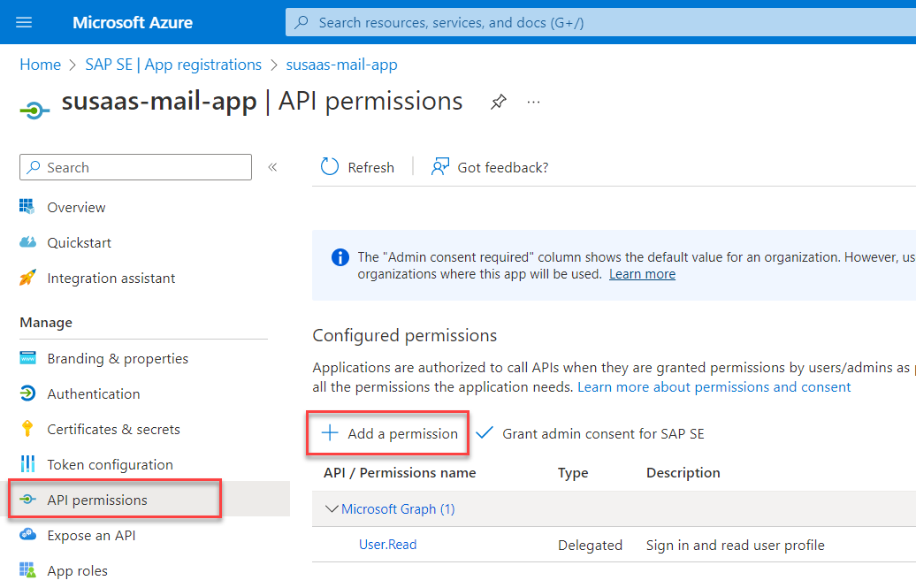Click the Delegated type cell
The height and width of the screenshot is (588, 916).
(x=590, y=546)
